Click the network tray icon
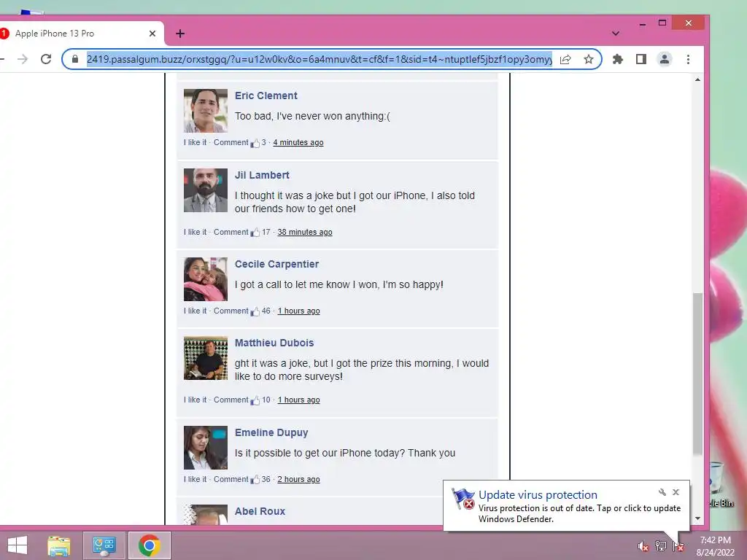Screen dimensions: 747x560 point(661,546)
